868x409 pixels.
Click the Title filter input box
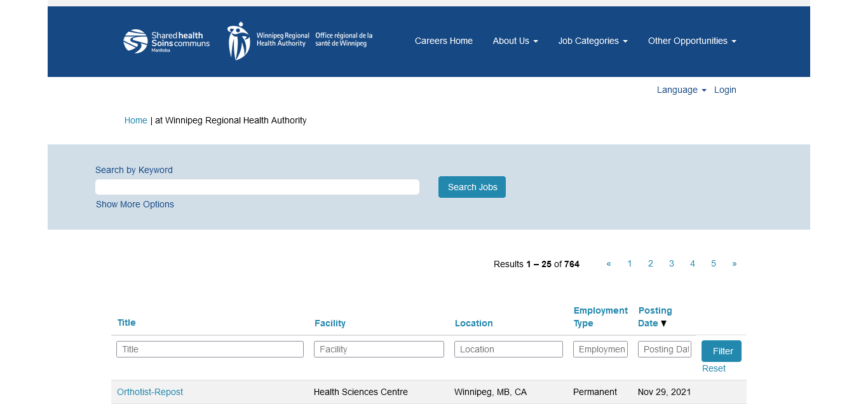pos(210,349)
